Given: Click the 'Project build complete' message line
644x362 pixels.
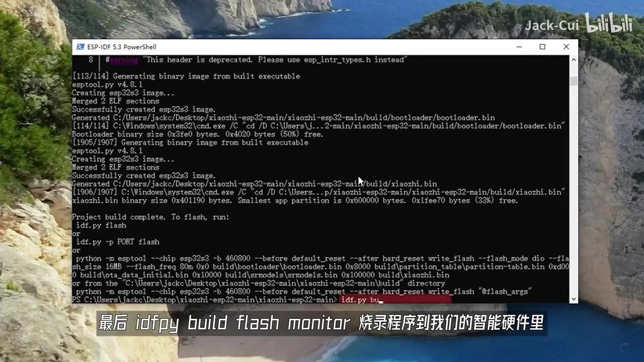Looking at the screenshot, I should tap(150, 217).
